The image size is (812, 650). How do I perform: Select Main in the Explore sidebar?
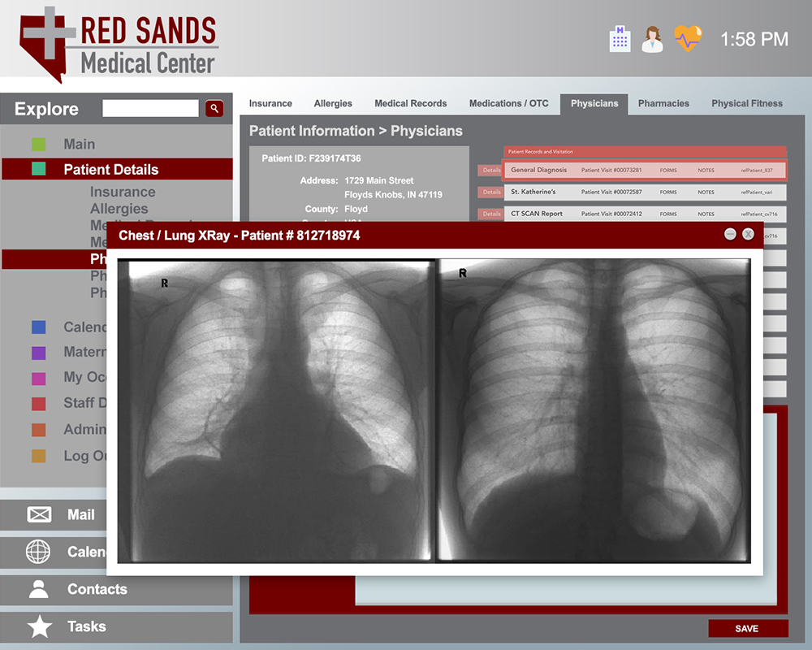(80, 145)
